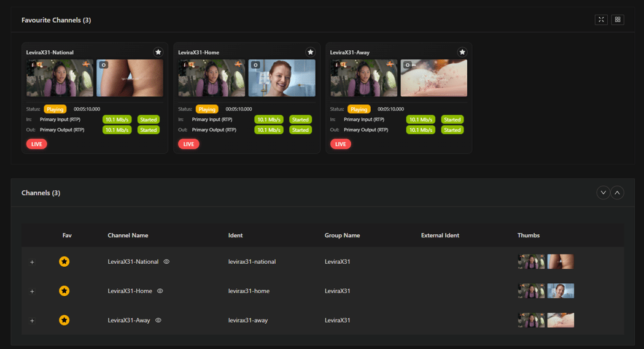Toggle gold favourite star in LeviraX31-National row
Image resolution: width=644 pixels, height=349 pixels.
(x=64, y=262)
